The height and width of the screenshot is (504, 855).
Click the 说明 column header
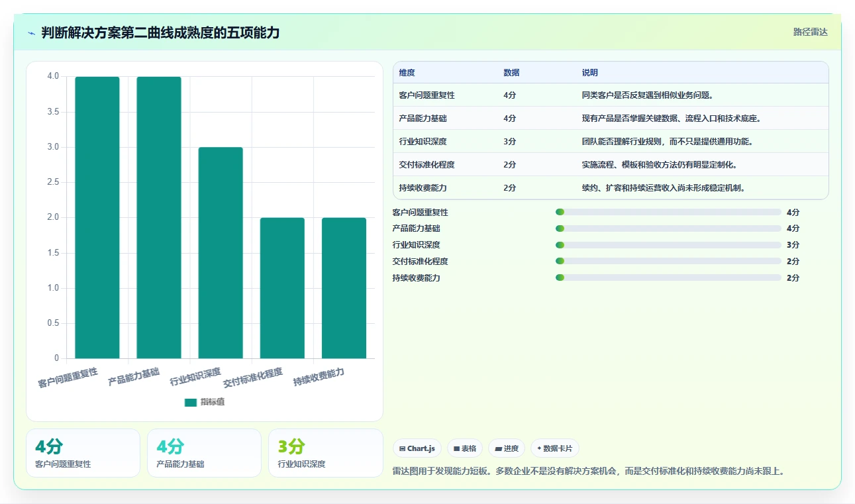pos(590,73)
